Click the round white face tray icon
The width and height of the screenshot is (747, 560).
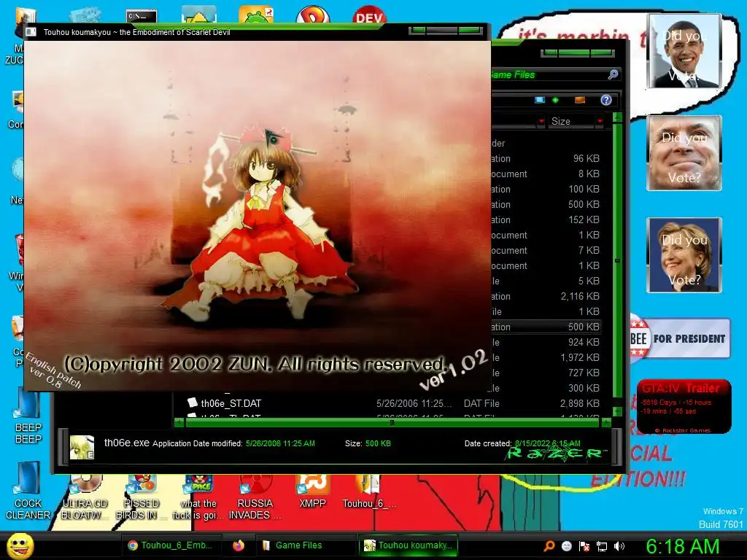tap(566, 545)
